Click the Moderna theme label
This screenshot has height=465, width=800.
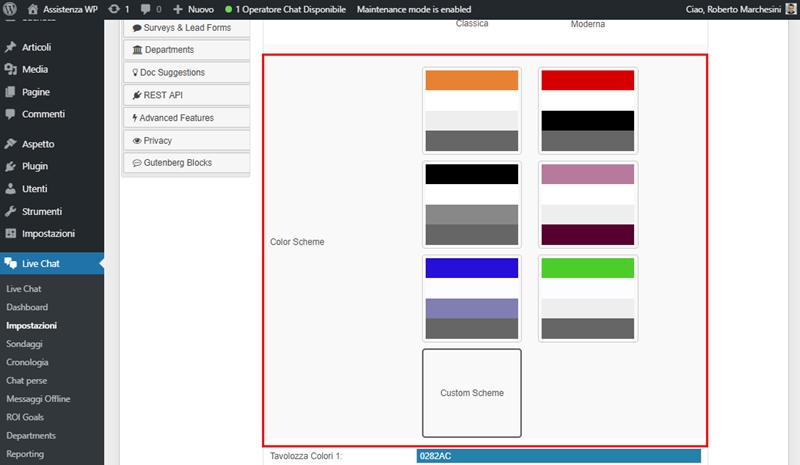click(588, 24)
